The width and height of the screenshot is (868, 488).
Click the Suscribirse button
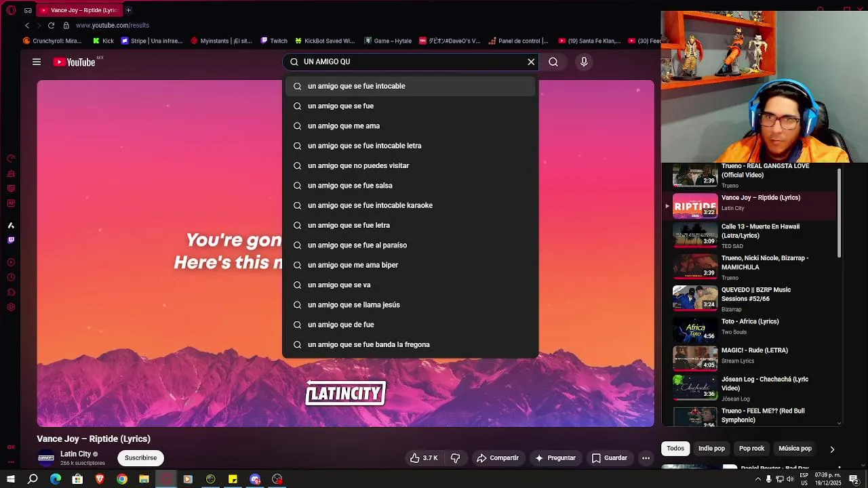pyautogui.click(x=140, y=457)
